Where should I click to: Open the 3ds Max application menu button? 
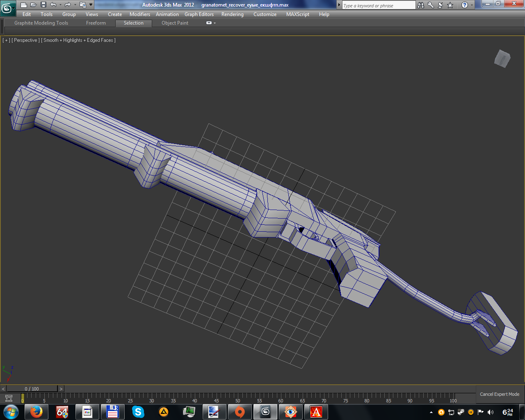point(8,8)
